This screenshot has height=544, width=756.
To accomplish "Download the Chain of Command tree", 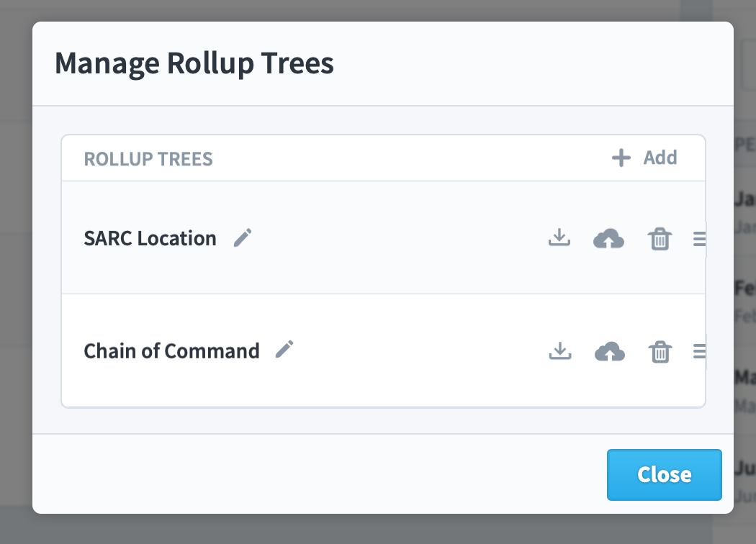I will coord(559,350).
